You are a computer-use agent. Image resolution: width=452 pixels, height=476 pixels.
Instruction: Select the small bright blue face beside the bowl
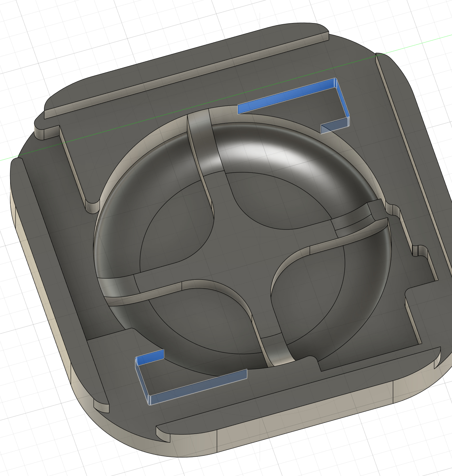click(150, 358)
